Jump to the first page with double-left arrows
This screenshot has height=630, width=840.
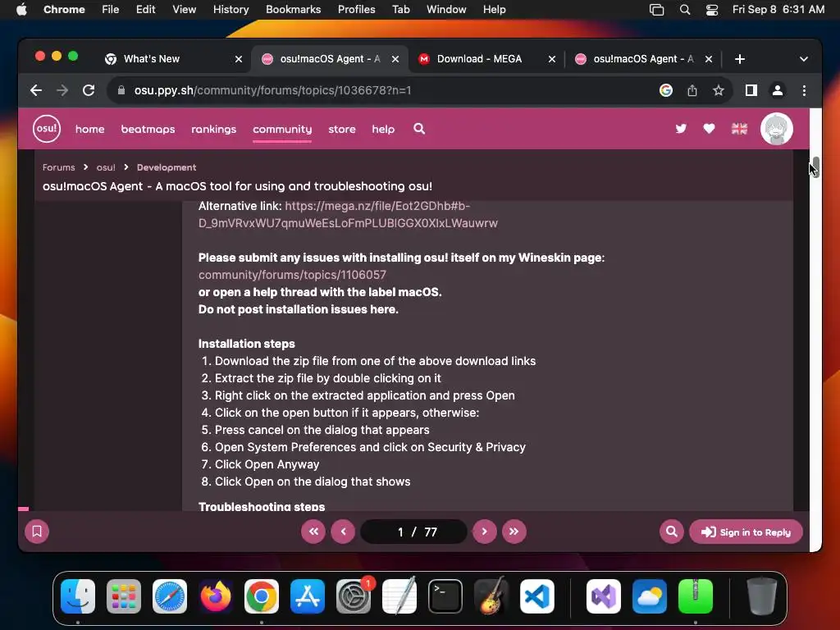[x=313, y=532]
